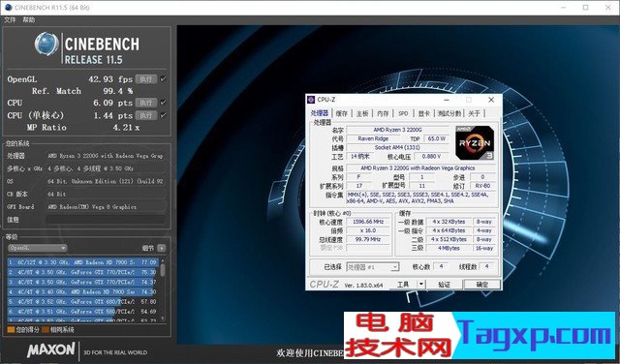This screenshot has height=364, width=620.
Task: Click the brown 相同系统 legend swatch
Action: pos(46,329)
